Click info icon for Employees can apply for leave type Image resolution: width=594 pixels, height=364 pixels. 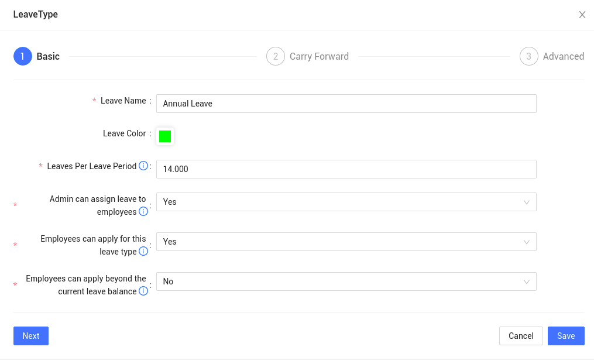click(143, 252)
